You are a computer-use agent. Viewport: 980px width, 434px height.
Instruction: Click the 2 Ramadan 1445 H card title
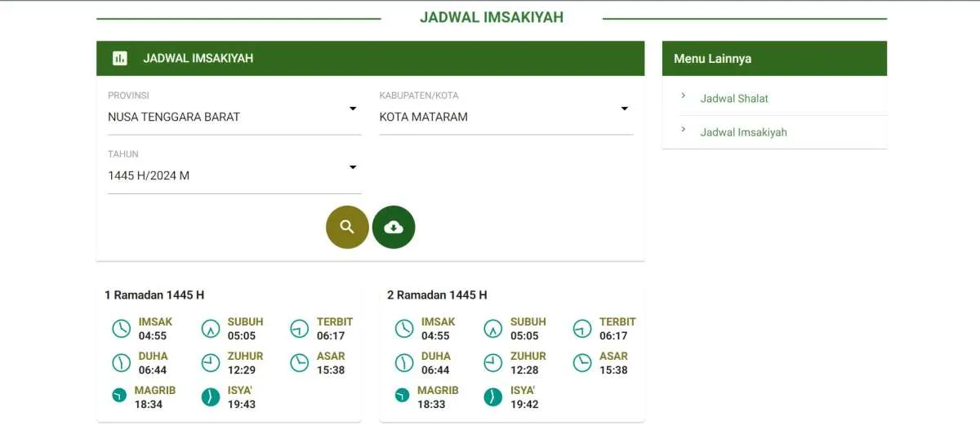coord(437,294)
